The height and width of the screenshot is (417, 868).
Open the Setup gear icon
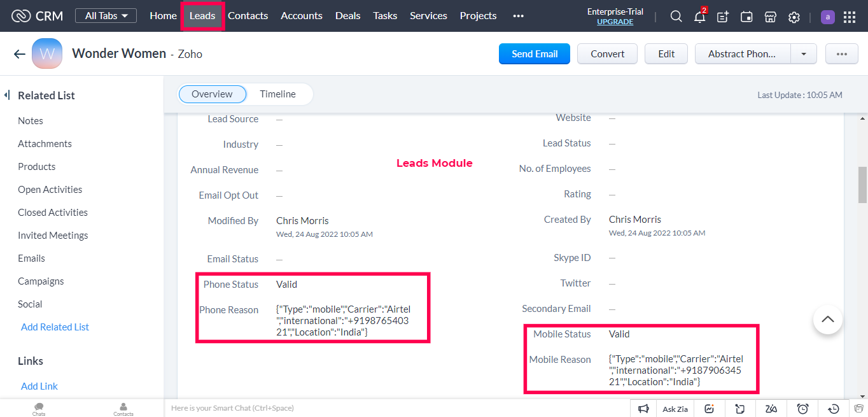pyautogui.click(x=794, y=17)
